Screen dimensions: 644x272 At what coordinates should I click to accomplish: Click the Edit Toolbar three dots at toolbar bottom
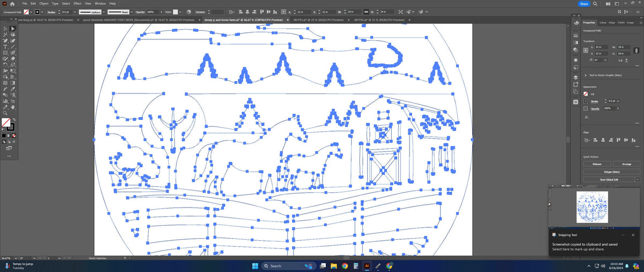(9, 156)
